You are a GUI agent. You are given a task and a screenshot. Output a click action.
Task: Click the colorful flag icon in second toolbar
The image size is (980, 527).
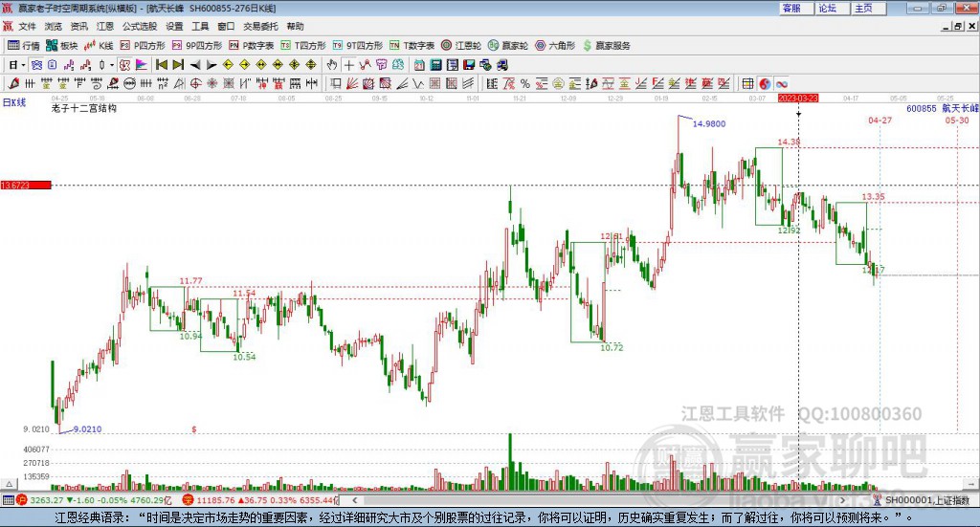click(142, 65)
